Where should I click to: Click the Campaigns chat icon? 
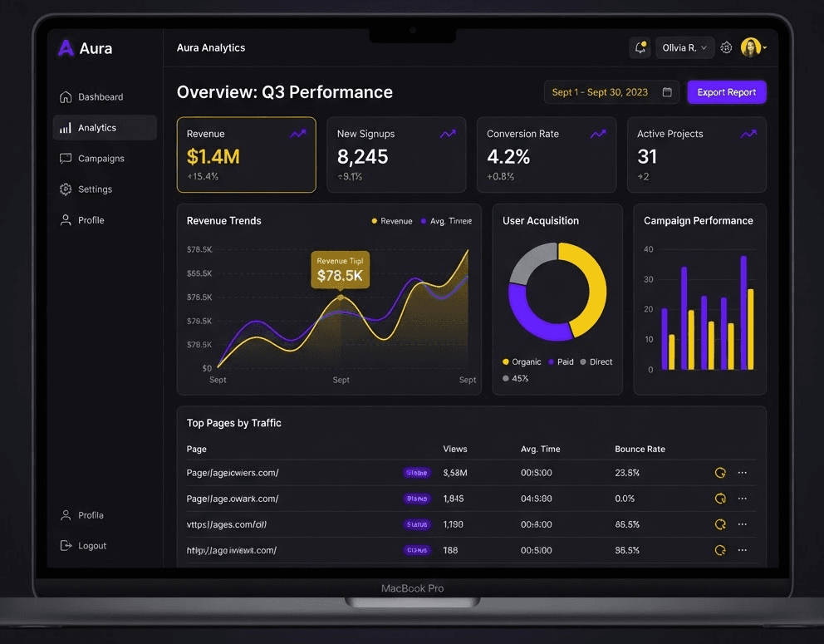pos(66,158)
